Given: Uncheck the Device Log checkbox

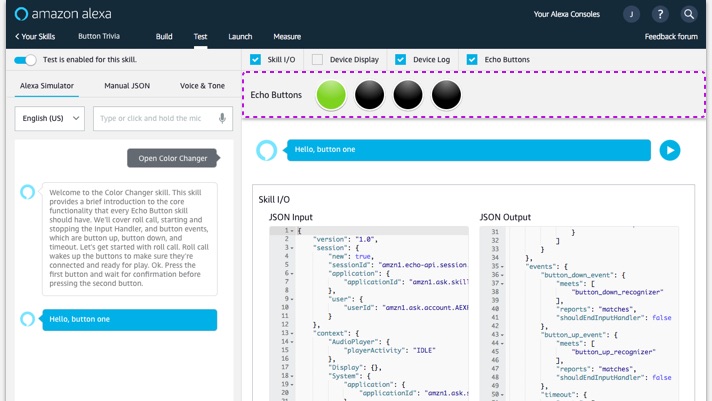Looking at the screenshot, I should (400, 59).
